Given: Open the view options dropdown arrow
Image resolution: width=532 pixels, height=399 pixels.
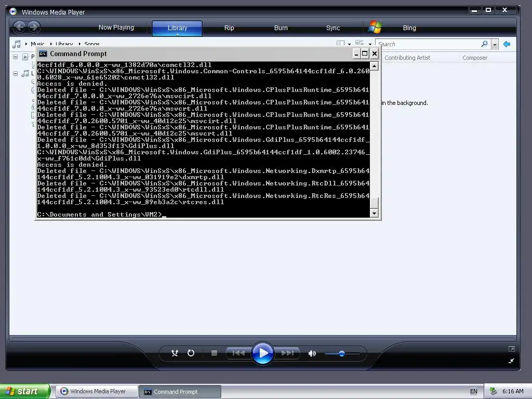Looking at the screenshot, I should coord(370,44).
